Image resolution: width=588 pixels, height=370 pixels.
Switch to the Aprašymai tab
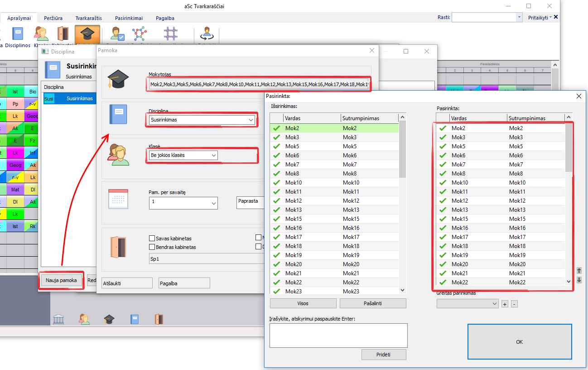[x=19, y=18]
